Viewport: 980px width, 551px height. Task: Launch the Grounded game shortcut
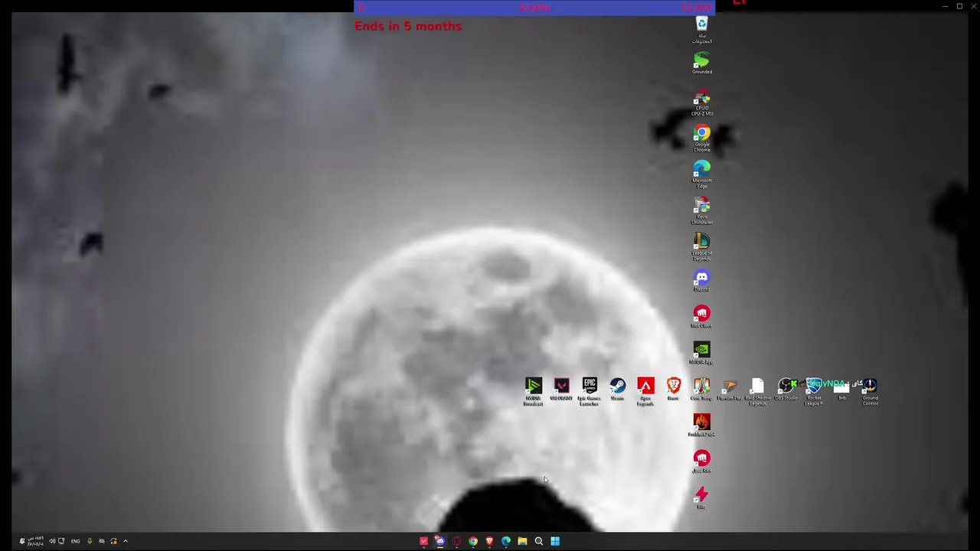[702, 63]
